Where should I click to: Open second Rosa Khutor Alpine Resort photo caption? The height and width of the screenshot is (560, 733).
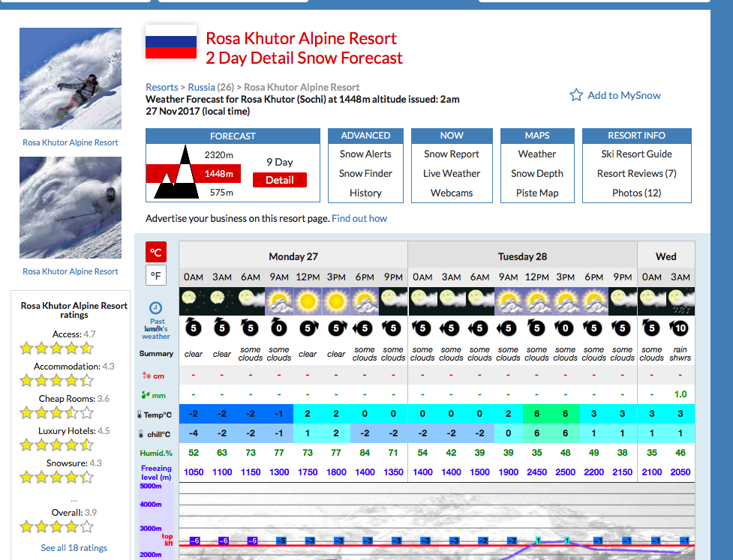(70, 271)
